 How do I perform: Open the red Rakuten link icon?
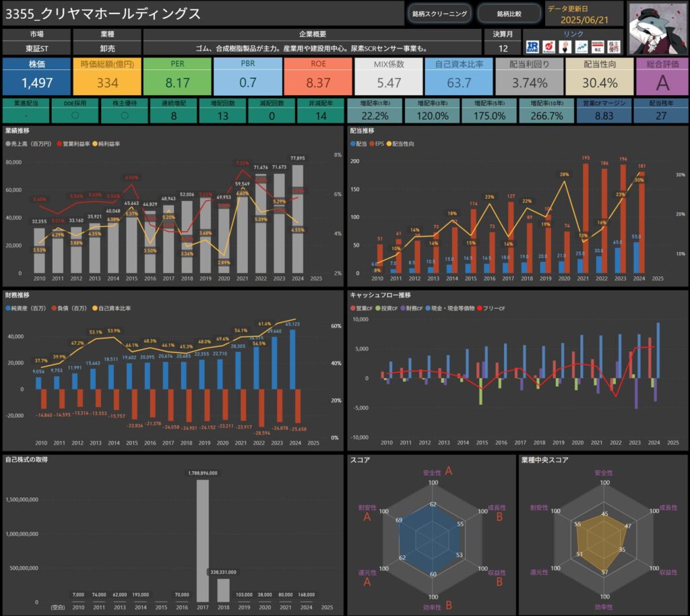pyautogui.click(x=548, y=47)
